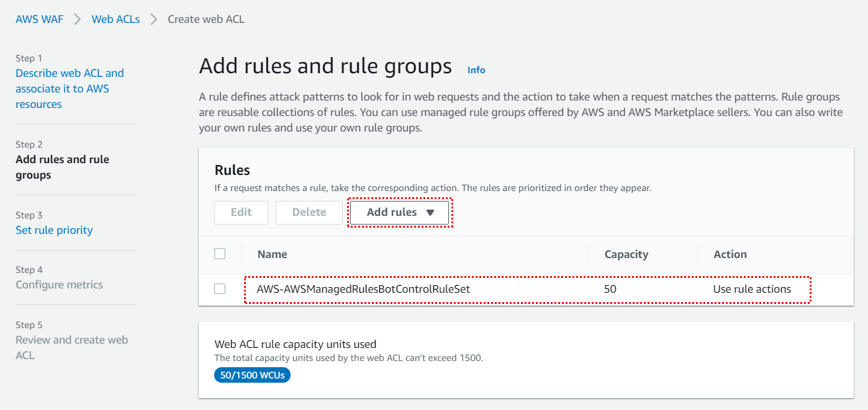Click the Add rules and rule groups title
Screen dimensions: 868x410
(x=325, y=66)
